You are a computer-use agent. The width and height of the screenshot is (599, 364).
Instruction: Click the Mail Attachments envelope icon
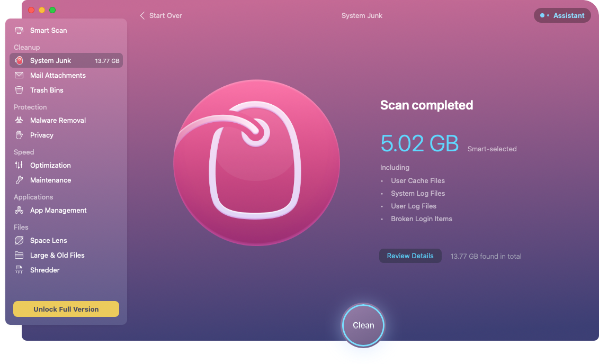[19, 75]
